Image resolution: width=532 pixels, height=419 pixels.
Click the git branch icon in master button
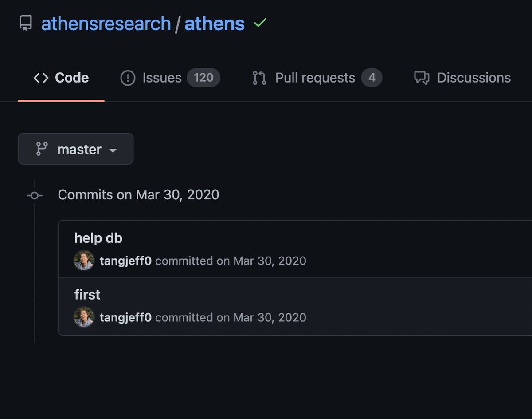[x=42, y=149]
